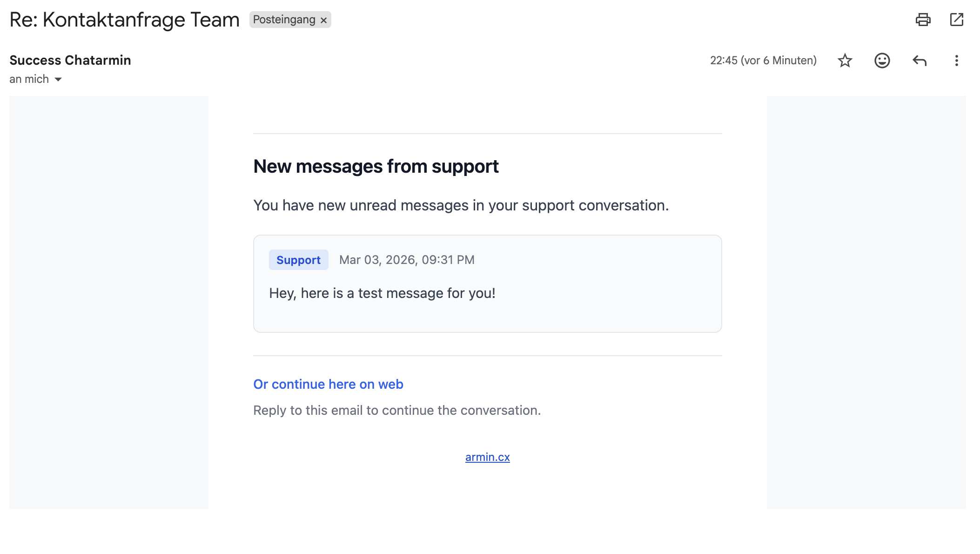
Task: Click the message date 'Mar 03, 2026, 09:31 PM'
Action: (x=406, y=260)
